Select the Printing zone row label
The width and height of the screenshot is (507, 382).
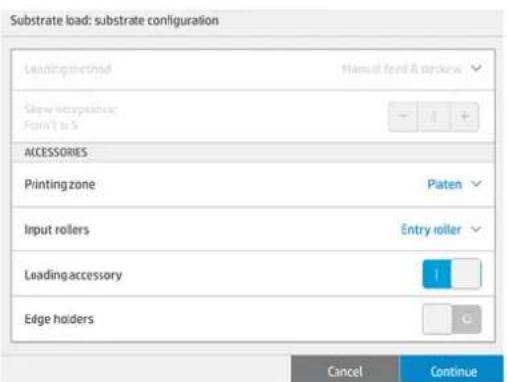click(x=60, y=184)
